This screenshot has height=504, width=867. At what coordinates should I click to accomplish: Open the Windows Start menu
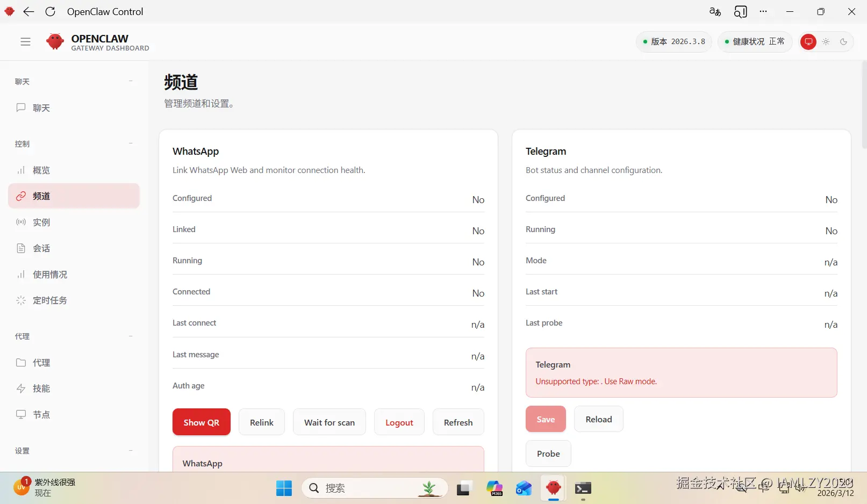tap(284, 488)
